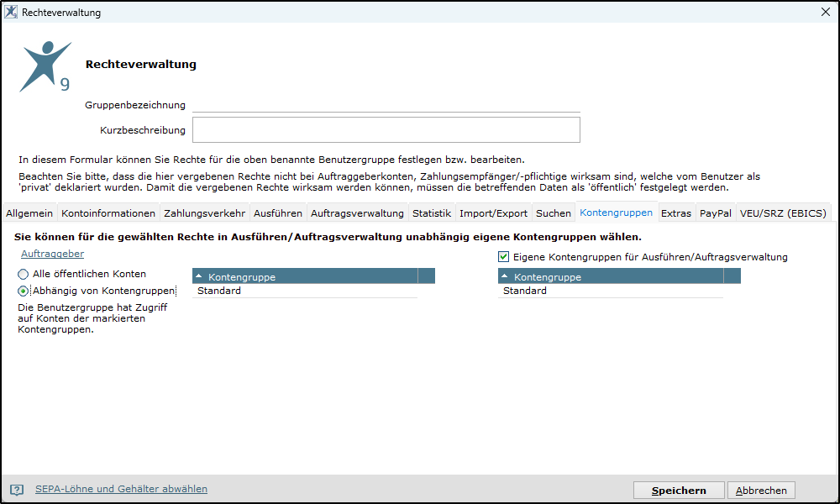This screenshot has height=504, width=840.
Task: Click the Speichern button
Action: [679, 490]
